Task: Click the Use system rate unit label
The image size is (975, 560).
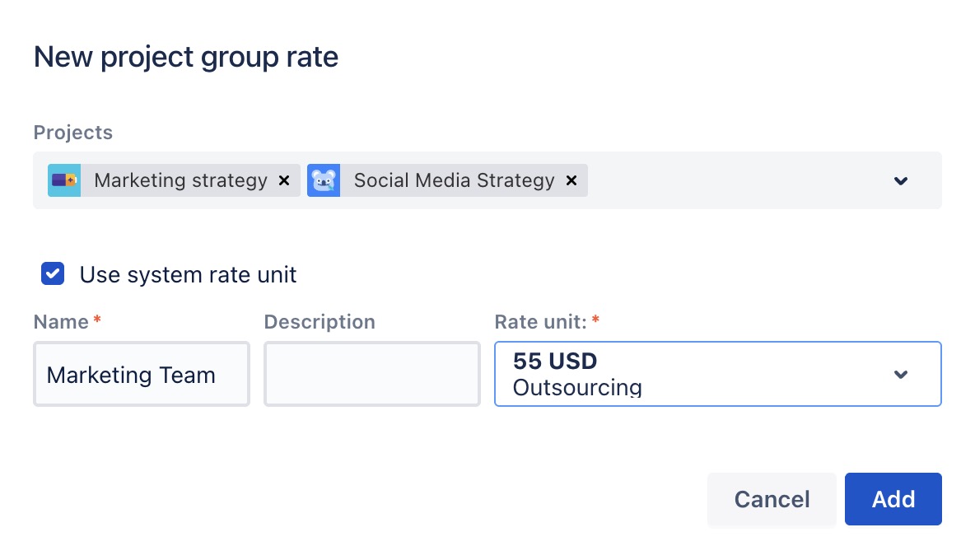Action: (188, 274)
